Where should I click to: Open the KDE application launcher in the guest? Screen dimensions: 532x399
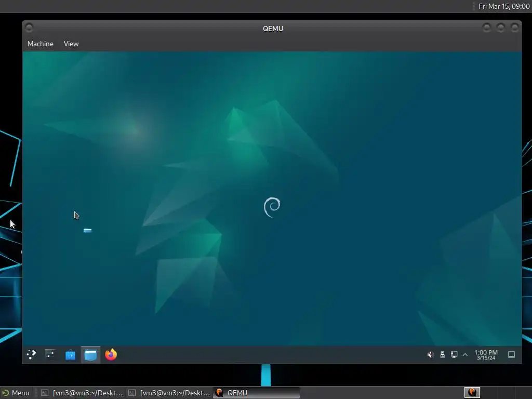click(x=31, y=354)
